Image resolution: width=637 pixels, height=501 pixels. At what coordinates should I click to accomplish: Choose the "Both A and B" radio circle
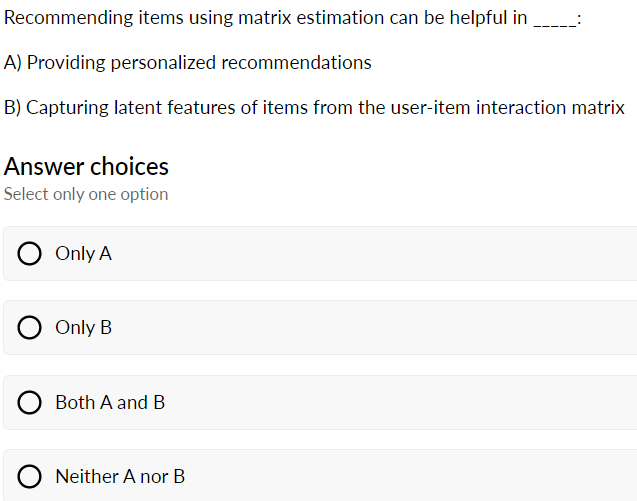(29, 403)
